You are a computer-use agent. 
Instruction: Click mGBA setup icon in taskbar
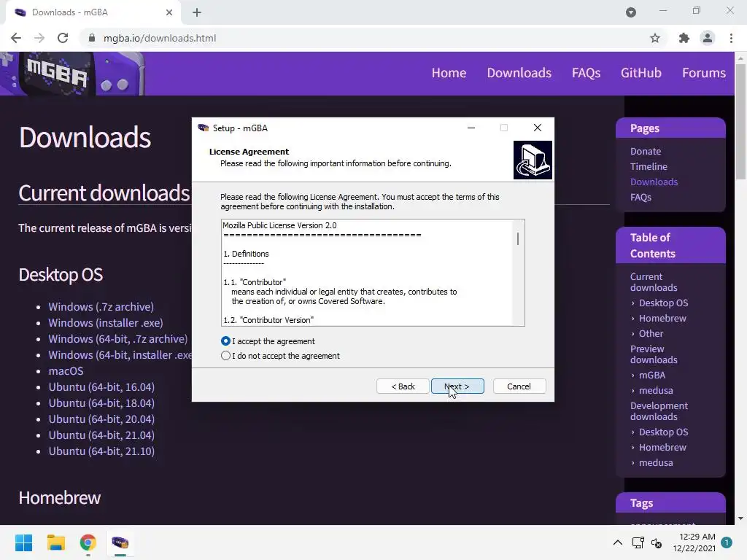120,542
